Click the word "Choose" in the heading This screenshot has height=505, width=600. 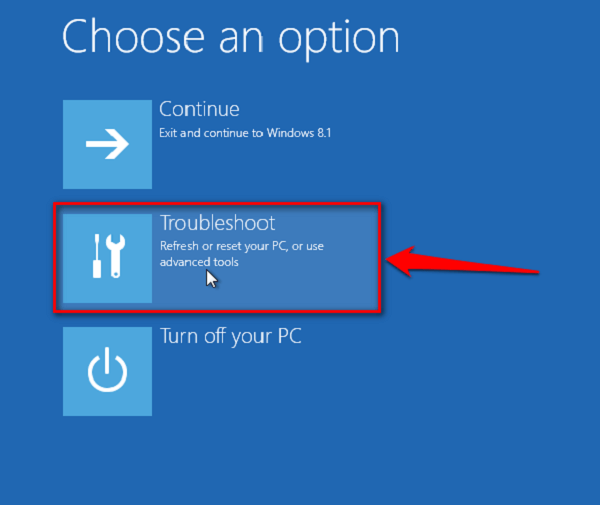[133, 37]
